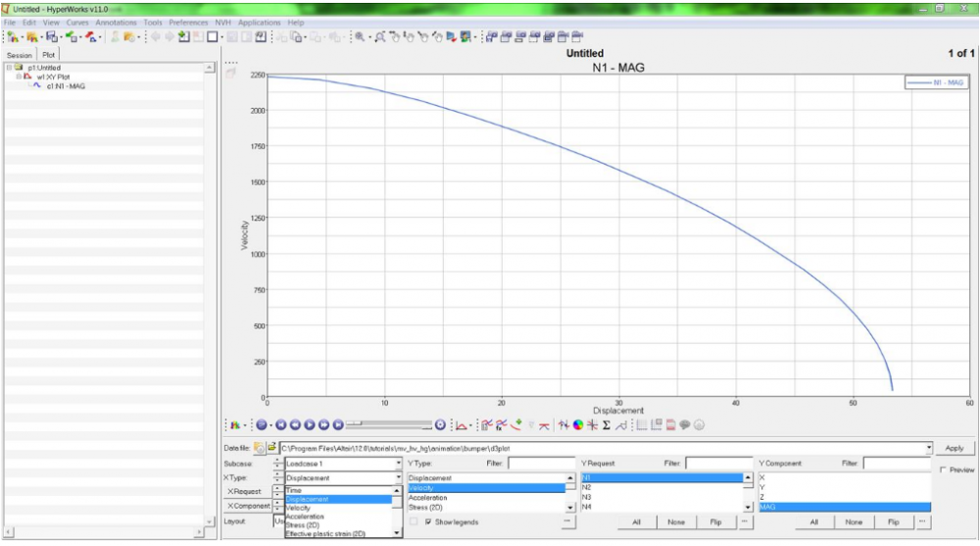
Task: Open the Preferences menu
Action: [188, 23]
